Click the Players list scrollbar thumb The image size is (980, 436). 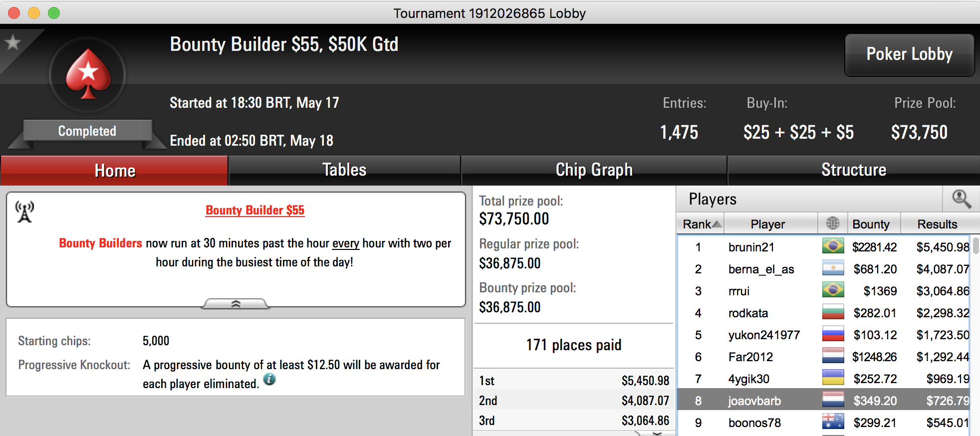(976, 245)
